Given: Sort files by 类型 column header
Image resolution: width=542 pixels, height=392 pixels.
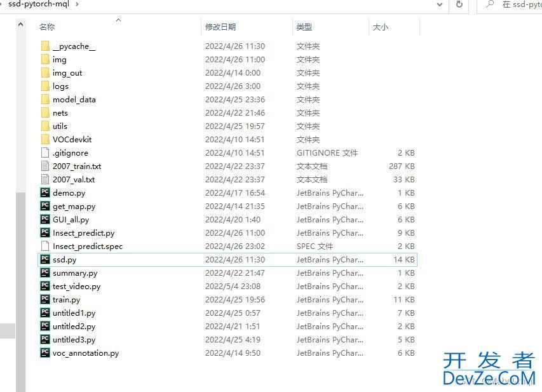Looking at the screenshot, I should point(304,27).
